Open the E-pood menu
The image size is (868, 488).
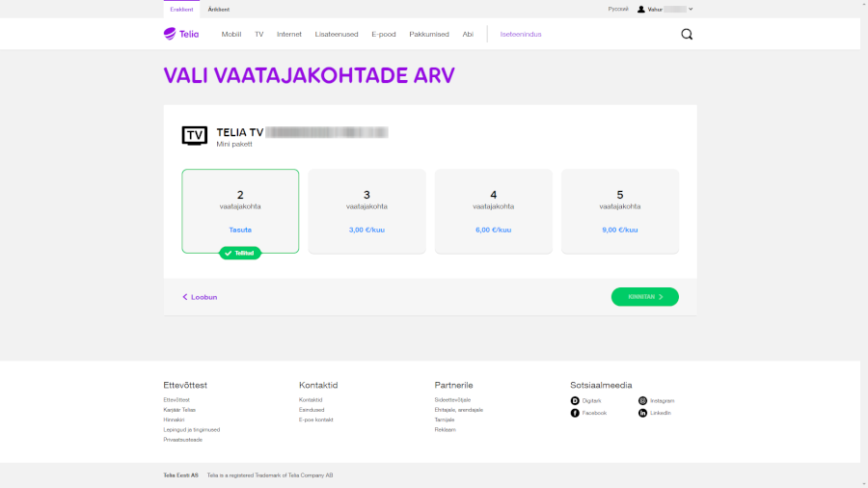tap(384, 35)
